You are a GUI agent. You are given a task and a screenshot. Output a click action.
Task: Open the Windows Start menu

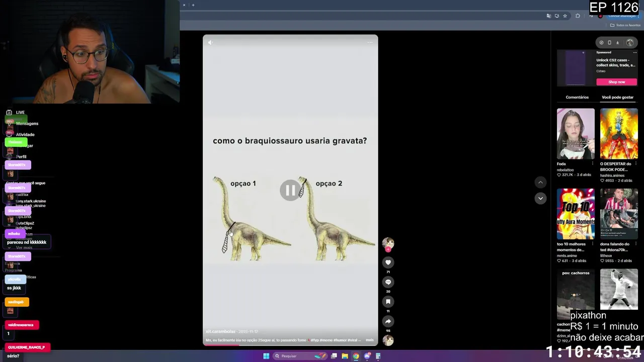[266, 356]
